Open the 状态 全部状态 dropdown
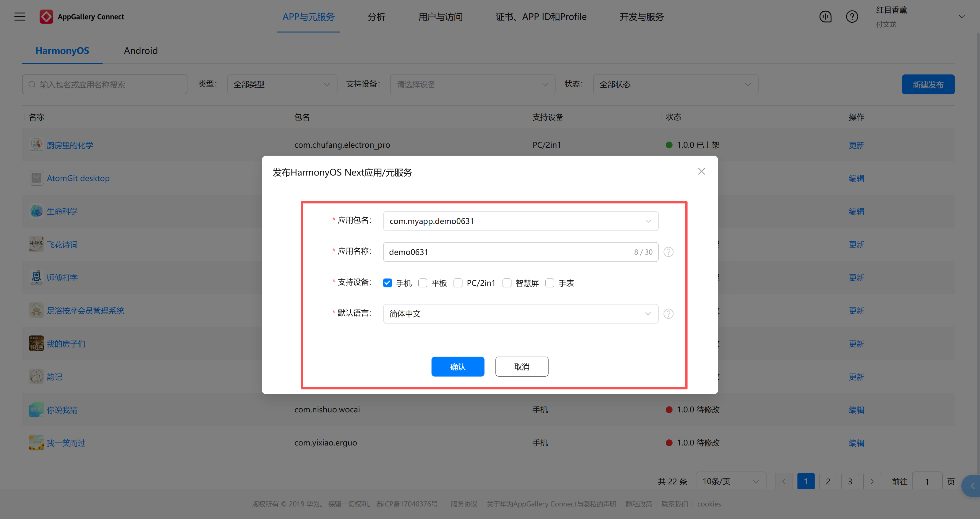This screenshot has width=980, height=519. [x=675, y=85]
